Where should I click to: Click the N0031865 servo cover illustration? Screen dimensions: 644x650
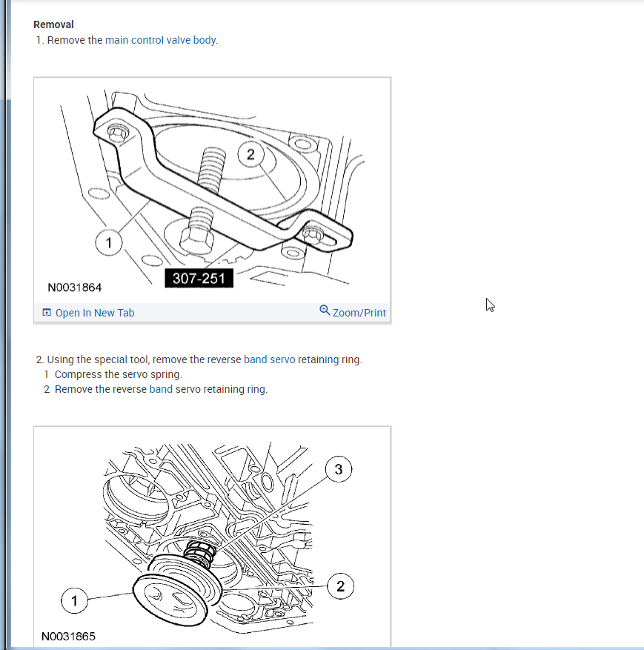pos(212,537)
